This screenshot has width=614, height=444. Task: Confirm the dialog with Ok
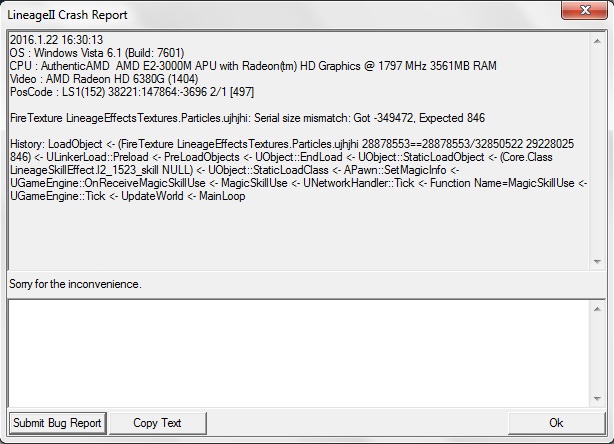[x=556, y=423]
